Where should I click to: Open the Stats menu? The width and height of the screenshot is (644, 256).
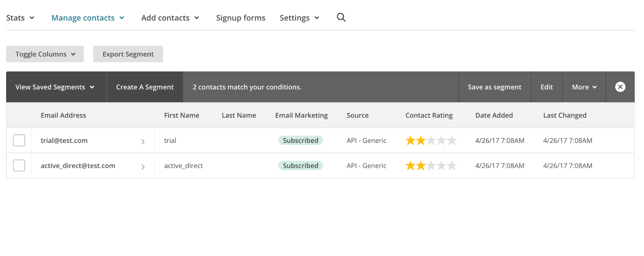(20, 18)
